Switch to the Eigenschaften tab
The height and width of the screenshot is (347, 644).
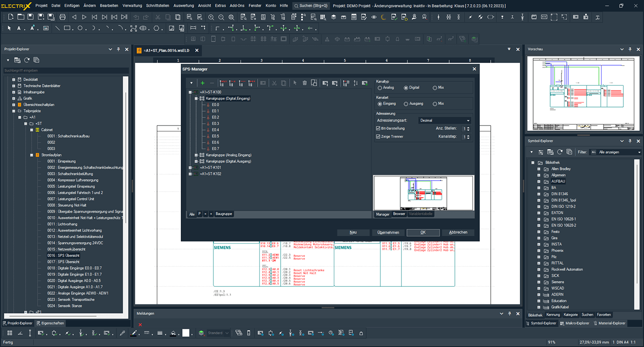[x=51, y=323]
